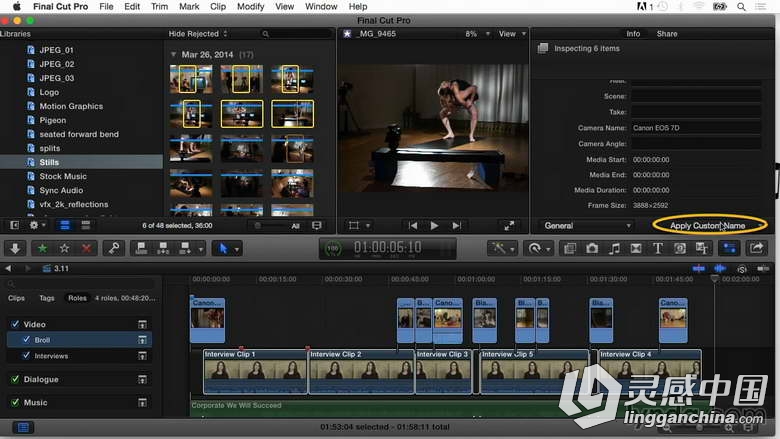This screenshot has width=780, height=439.
Task: Go to the previous edit point
Action: click(x=413, y=226)
